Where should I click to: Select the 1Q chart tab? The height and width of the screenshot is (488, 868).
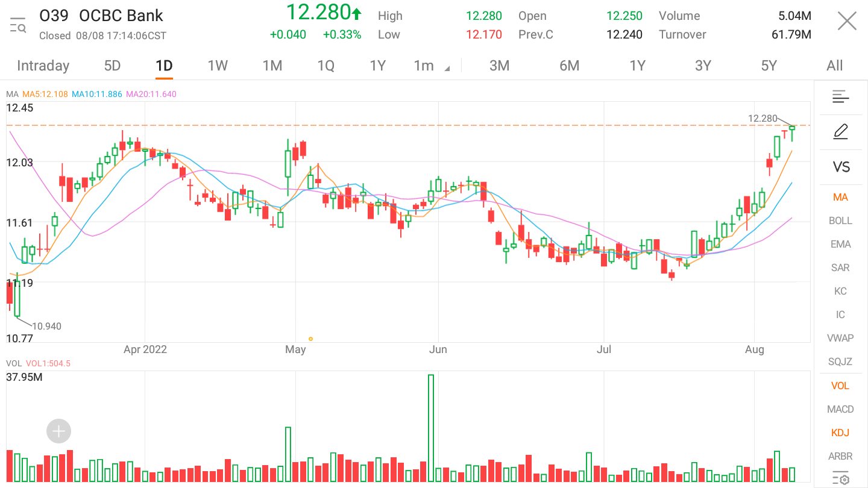(325, 66)
